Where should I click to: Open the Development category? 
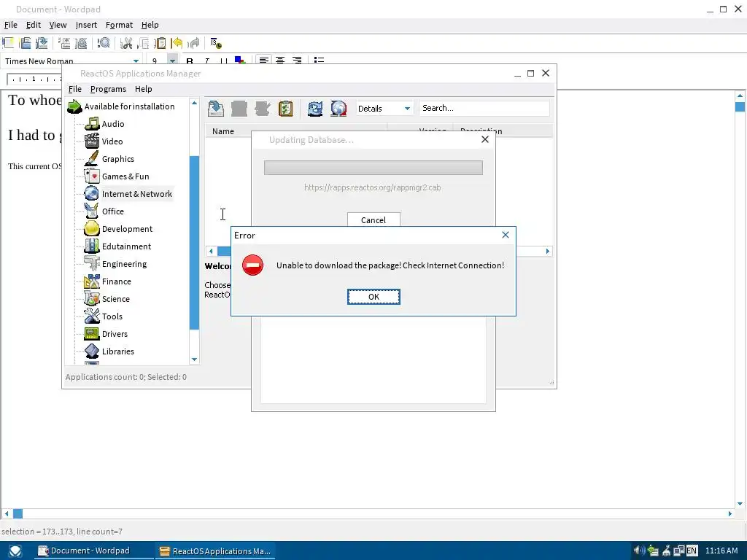click(x=127, y=229)
